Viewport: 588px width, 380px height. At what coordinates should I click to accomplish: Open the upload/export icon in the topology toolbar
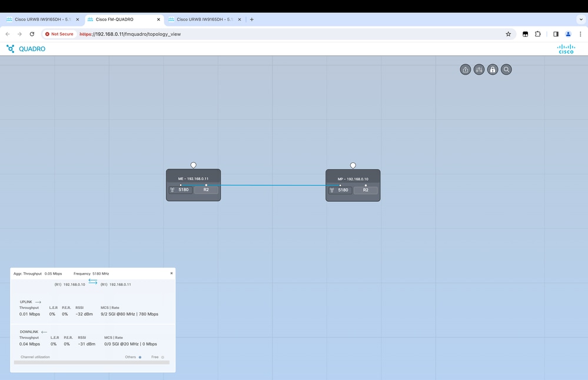coord(466,69)
